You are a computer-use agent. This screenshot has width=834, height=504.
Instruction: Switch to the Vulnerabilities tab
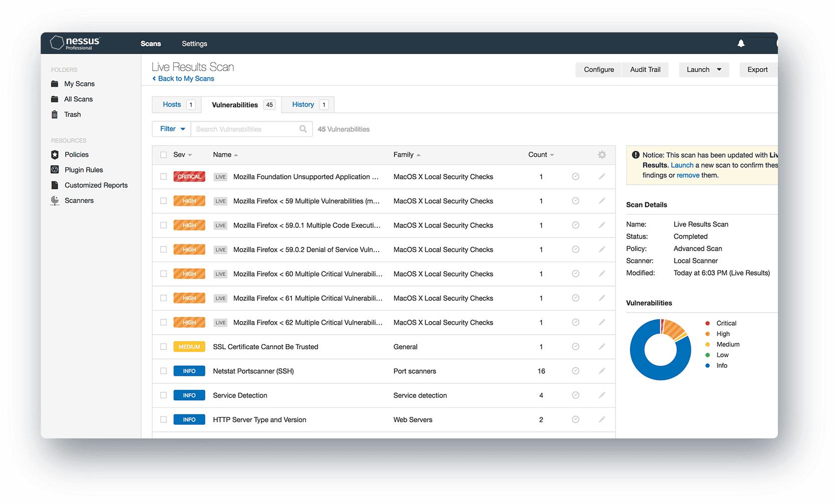[x=241, y=105]
